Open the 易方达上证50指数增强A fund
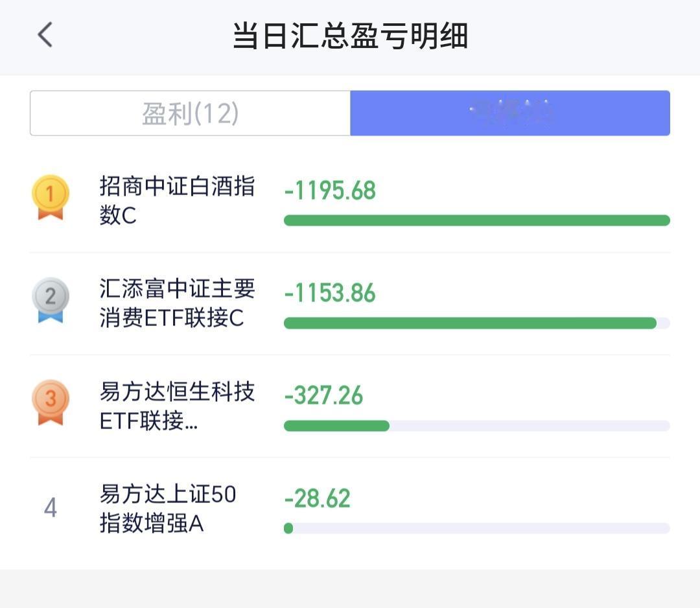700x608 pixels. [168, 508]
